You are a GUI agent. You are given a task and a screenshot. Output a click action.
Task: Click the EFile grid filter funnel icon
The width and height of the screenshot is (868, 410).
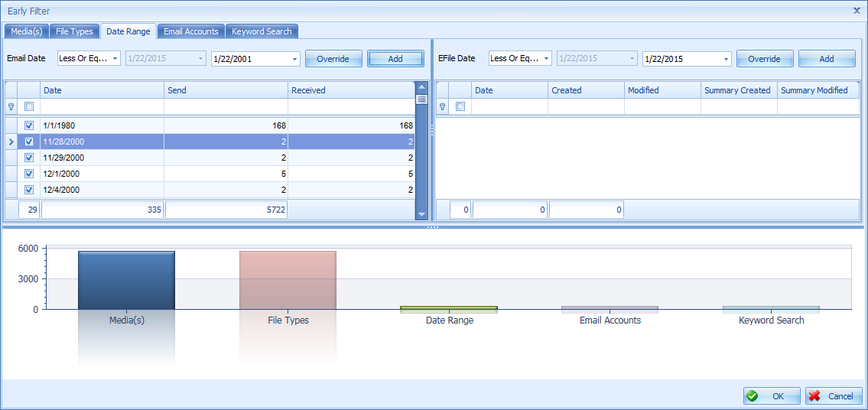click(442, 106)
